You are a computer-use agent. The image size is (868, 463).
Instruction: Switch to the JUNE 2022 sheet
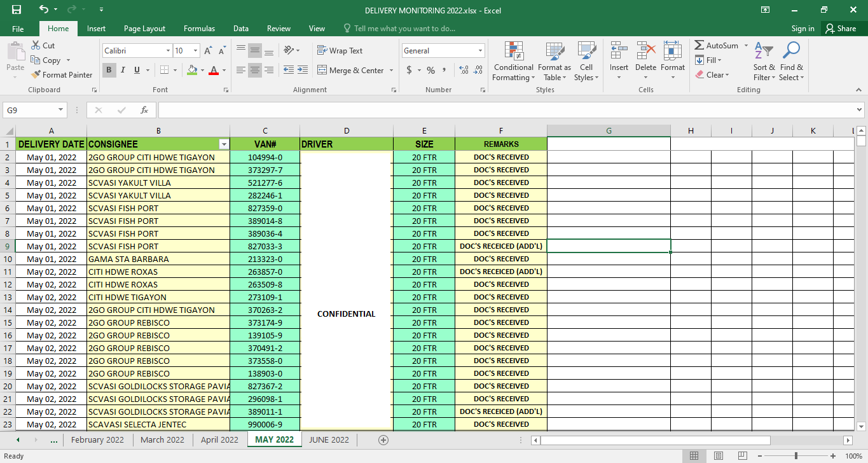329,439
